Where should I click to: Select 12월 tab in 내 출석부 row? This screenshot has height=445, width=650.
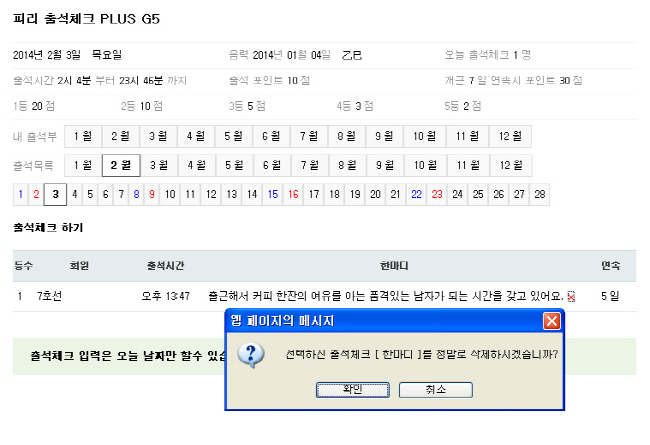click(x=510, y=135)
